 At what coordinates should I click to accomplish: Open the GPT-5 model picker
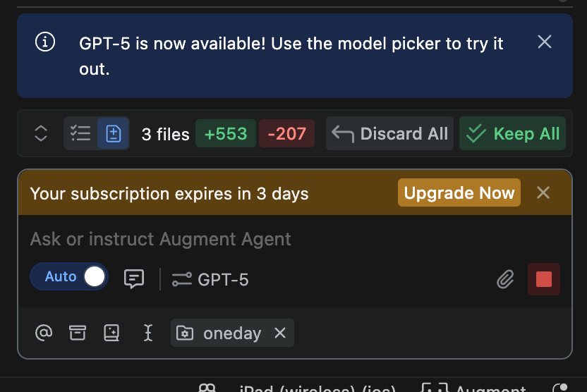(210, 279)
